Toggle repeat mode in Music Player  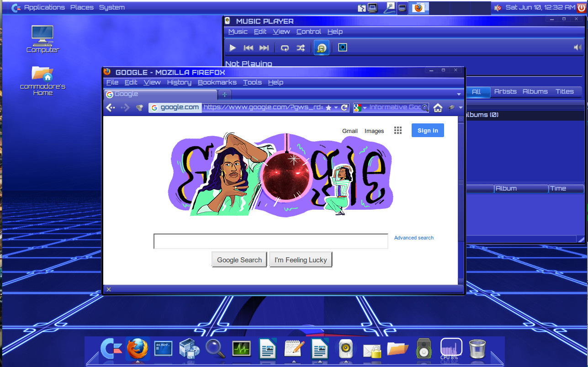click(285, 48)
